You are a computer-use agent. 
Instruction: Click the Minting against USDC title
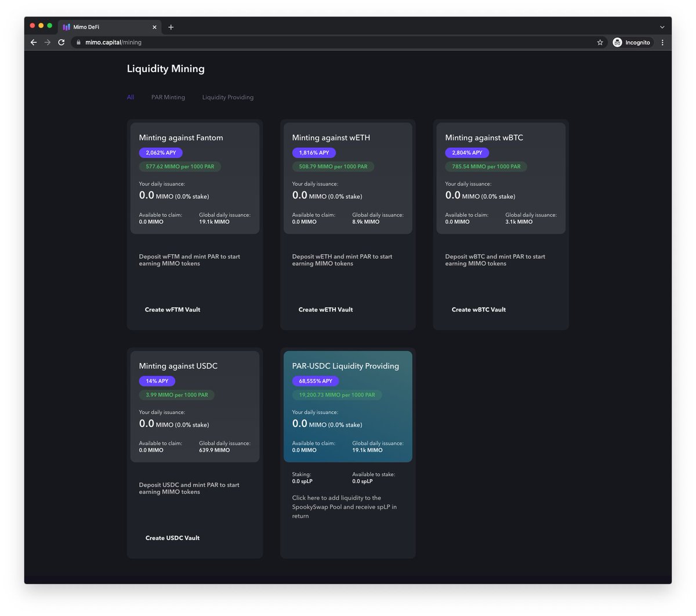pyautogui.click(x=178, y=366)
